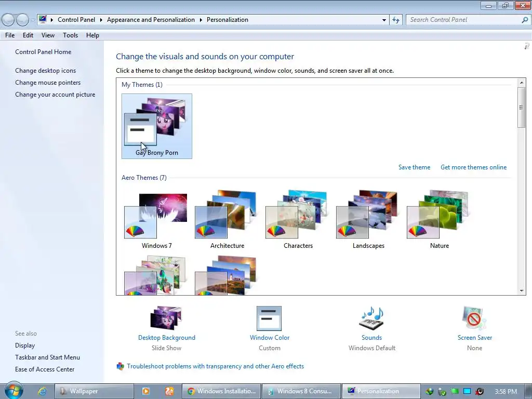Click the Desktop Background link text
532x399 pixels.
pyautogui.click(x=167, y=338)
